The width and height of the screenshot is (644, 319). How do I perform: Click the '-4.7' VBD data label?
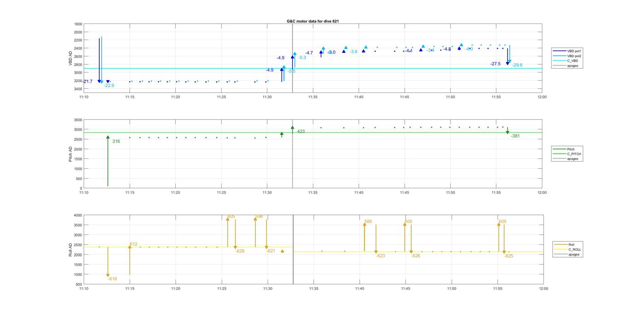click(x=309, y=53)
